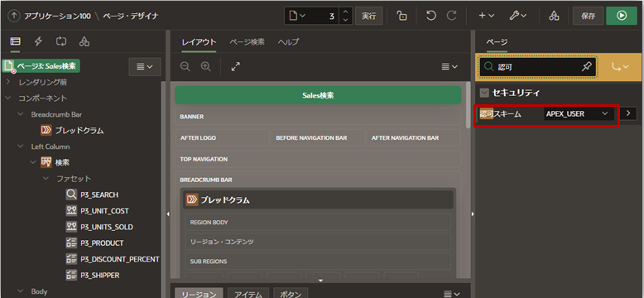This screenshot has height=298, width=644.
Task: Collapse the gallery splitter down arrow
Action: (x=321, y=281)
